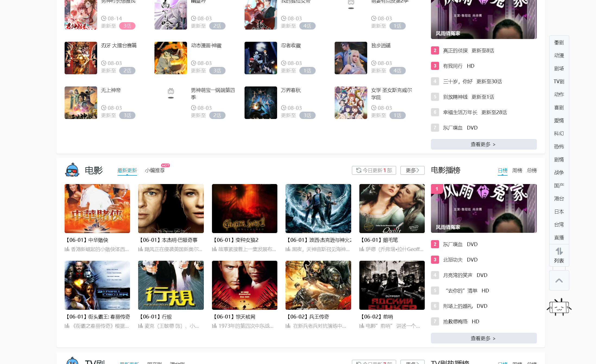Viewport: 596px width, 364px height.
Task: Switch to 周榜 ranking tab
Action: tap(517, 170)
